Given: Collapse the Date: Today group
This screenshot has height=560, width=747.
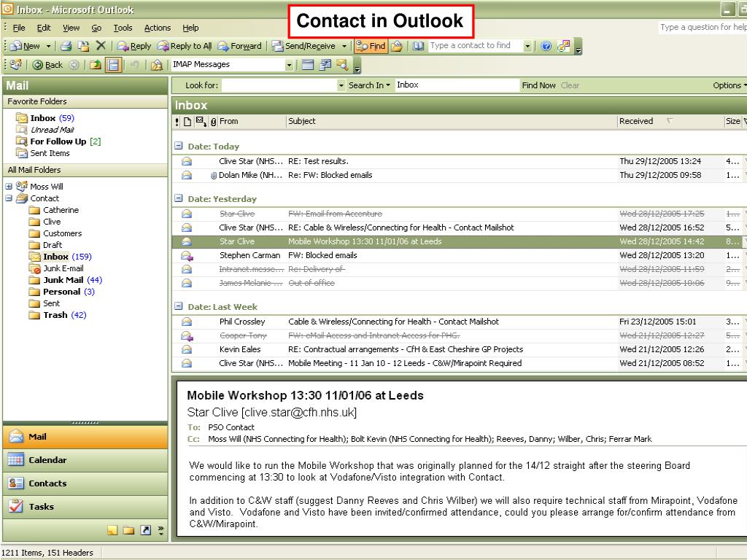Looking at the screenshot, I should [x=179, y=146].
